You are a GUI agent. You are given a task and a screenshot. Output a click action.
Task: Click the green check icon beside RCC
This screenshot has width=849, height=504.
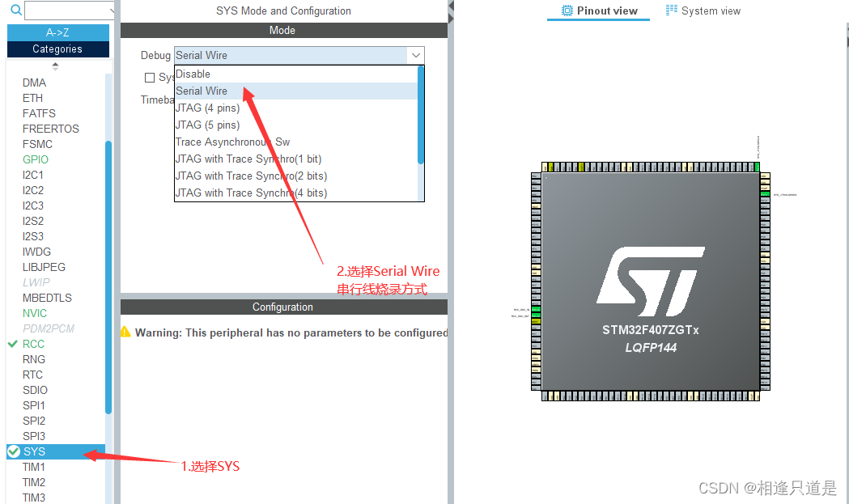coord(13,344)
